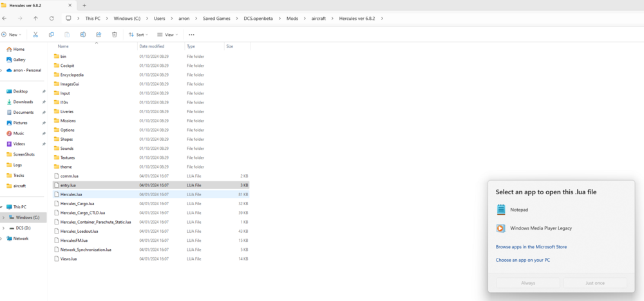Refresh the current folder view
Screen dimensions: 644x301
pyautogui.click(x=52, y=19)
